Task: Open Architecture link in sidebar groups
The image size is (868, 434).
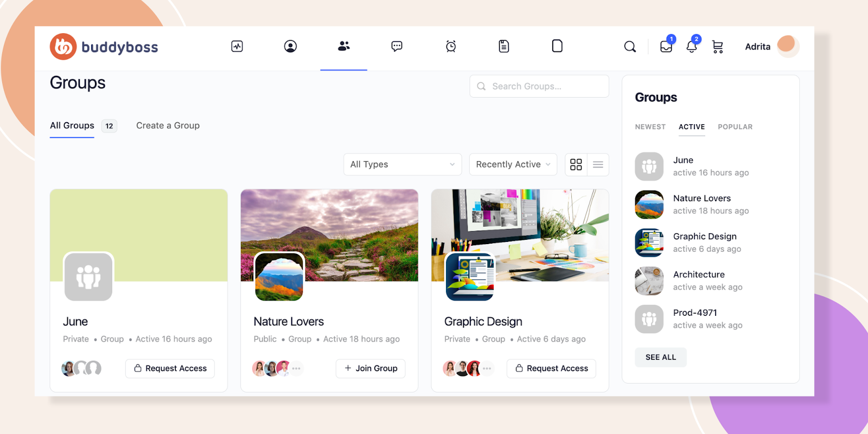Action: tap(699, 275)
